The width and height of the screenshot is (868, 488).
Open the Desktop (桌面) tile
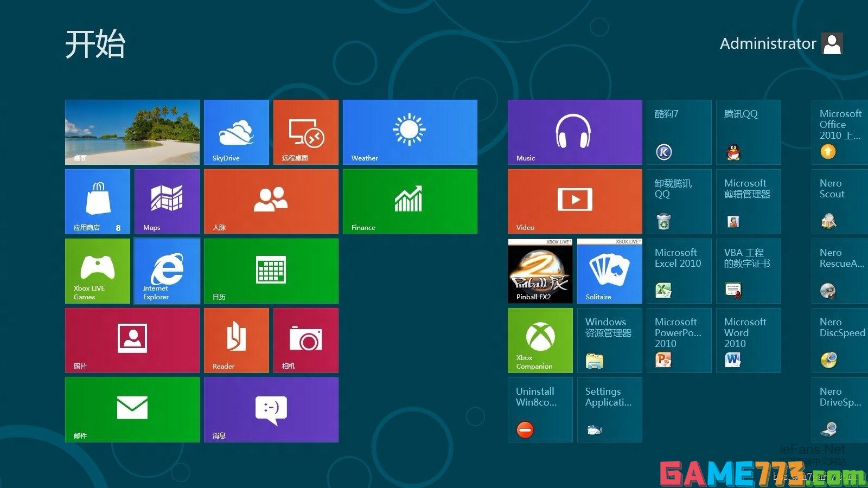132,132
